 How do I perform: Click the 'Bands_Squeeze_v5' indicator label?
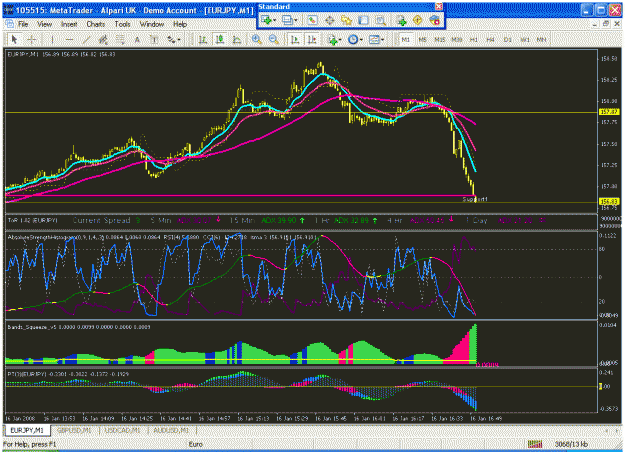[33, 327]
